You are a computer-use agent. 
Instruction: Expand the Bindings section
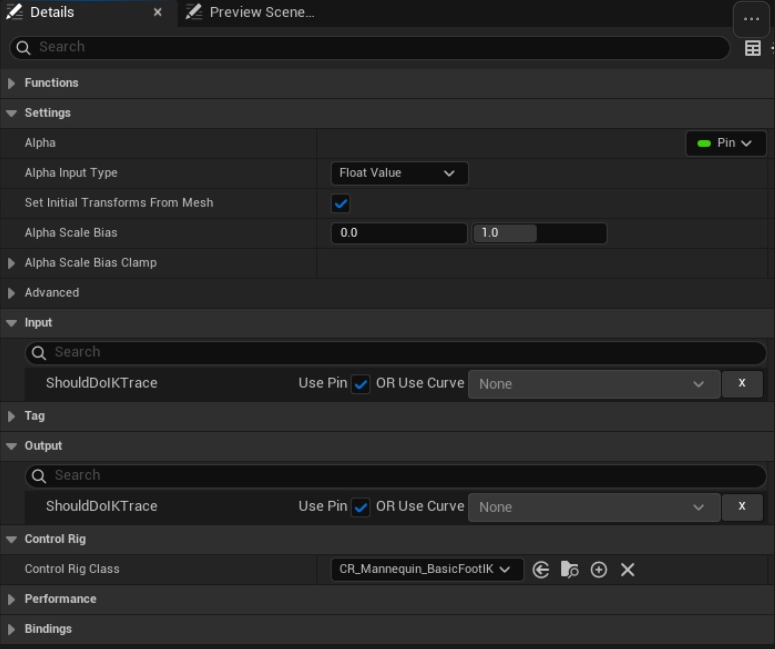[x=11, y=629]
